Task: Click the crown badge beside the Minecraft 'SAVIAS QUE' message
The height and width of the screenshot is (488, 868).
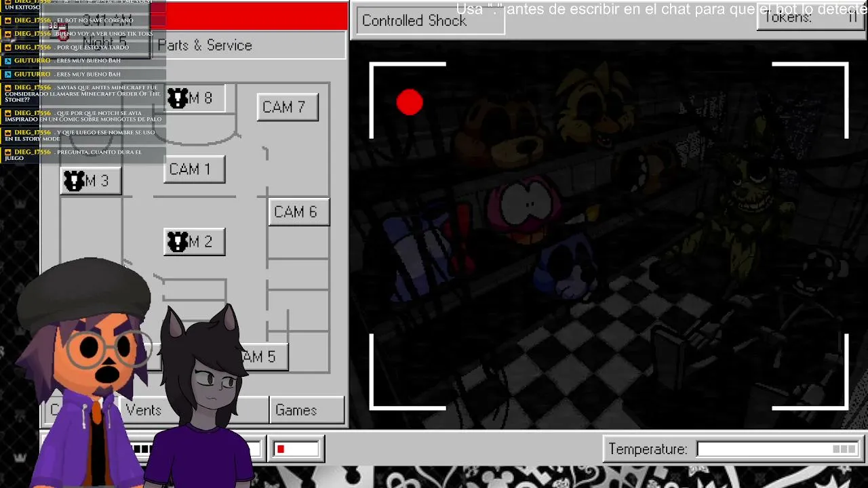Action: (x=7, y=88)
